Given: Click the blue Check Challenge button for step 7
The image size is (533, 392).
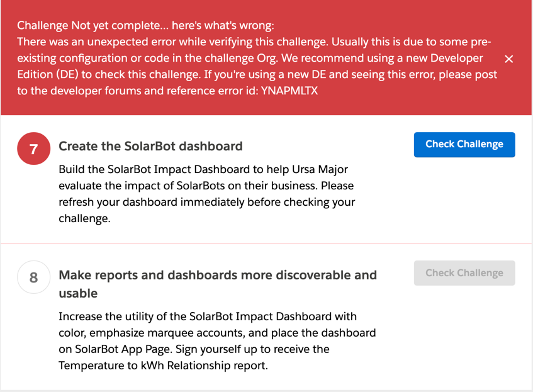Looking at the screenshot, I should (464, 144).
